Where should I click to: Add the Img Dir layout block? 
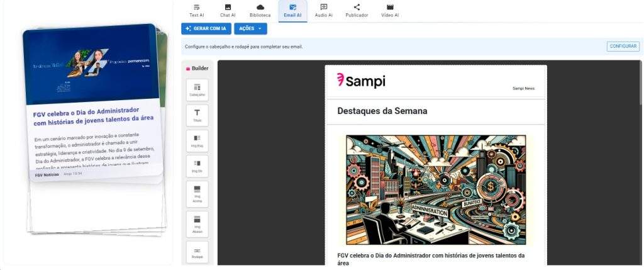tap(197, 166)
